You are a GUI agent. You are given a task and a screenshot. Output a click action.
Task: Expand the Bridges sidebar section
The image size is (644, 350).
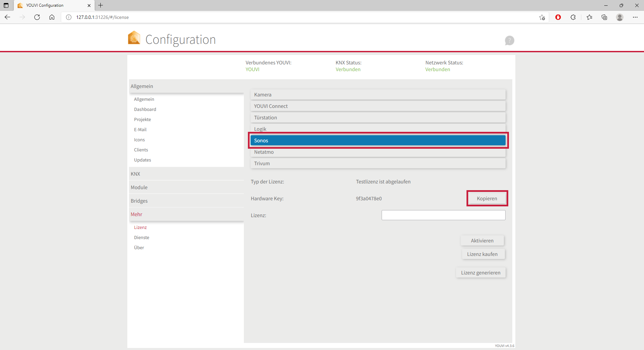point(186,201)
